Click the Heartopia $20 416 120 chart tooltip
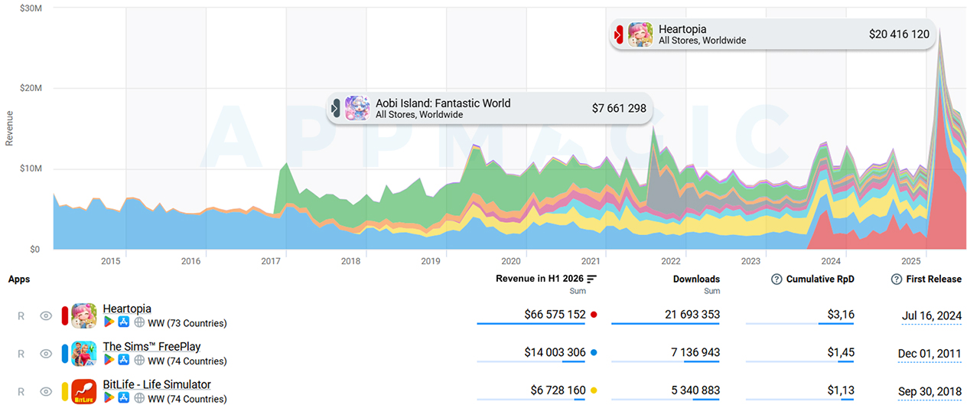The height and width of the screenshot is (415, 980). coord(773,34)
